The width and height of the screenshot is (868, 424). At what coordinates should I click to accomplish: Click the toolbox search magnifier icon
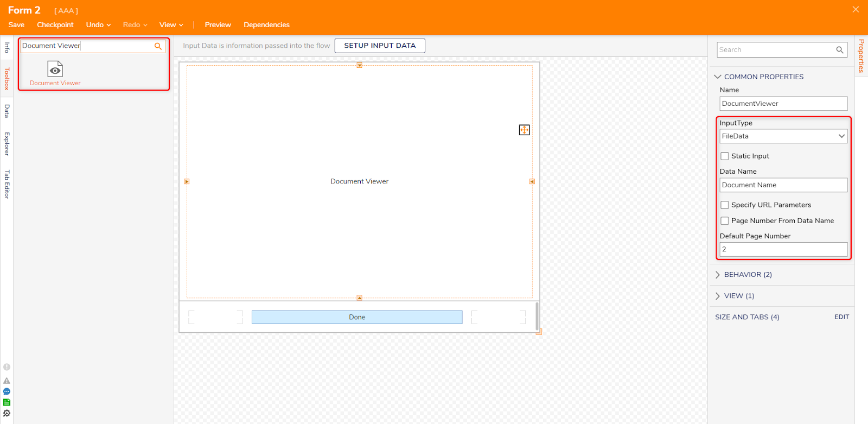(158, 46)
